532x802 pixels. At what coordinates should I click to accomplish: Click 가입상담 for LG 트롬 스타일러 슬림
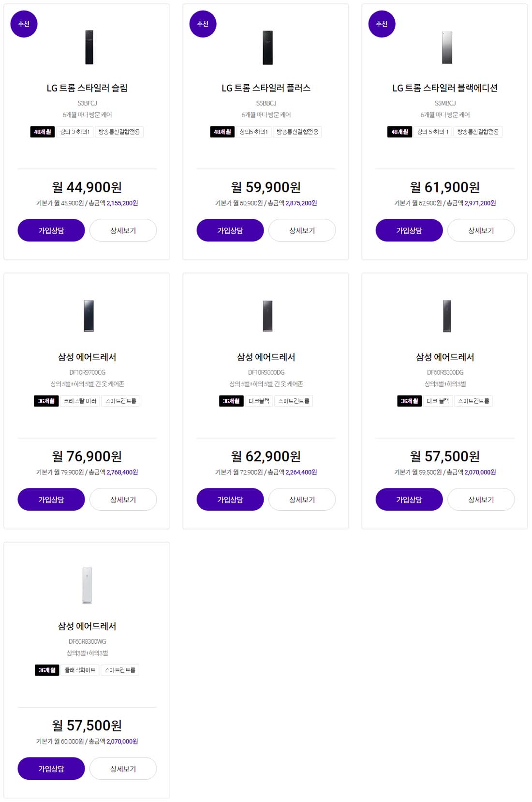coord(51,230)
